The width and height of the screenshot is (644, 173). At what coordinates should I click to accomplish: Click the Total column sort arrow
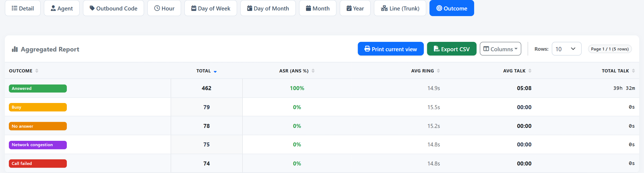click(x=215, y=71)
